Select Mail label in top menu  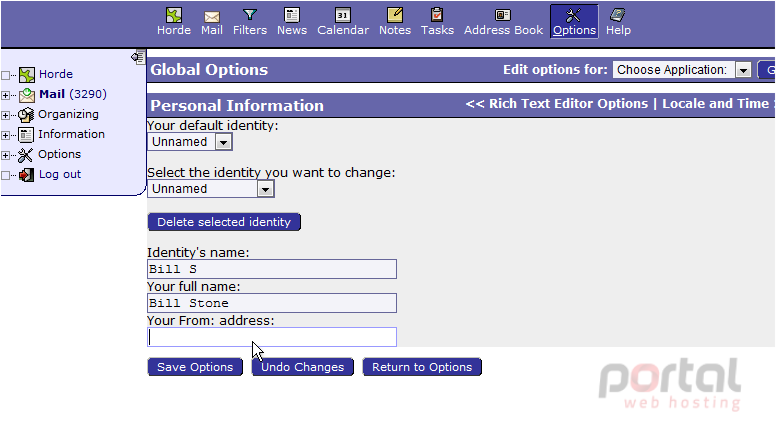[x=212, y=30]
